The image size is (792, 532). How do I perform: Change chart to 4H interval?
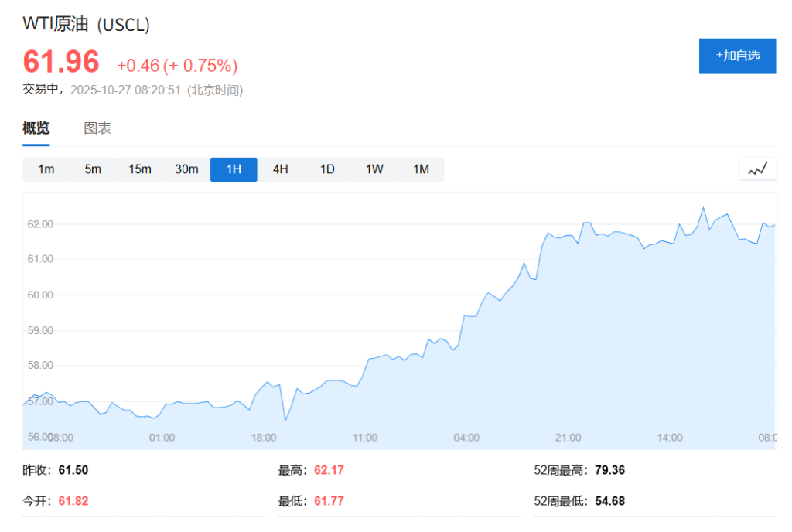pos(280,169)
